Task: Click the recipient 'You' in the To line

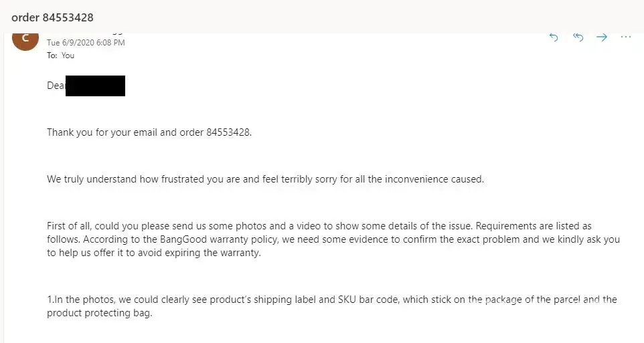Action: click(68, 55)
